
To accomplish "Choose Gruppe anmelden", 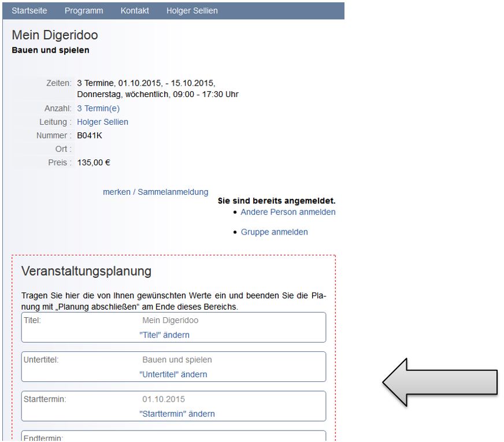I will click(274, 232).
